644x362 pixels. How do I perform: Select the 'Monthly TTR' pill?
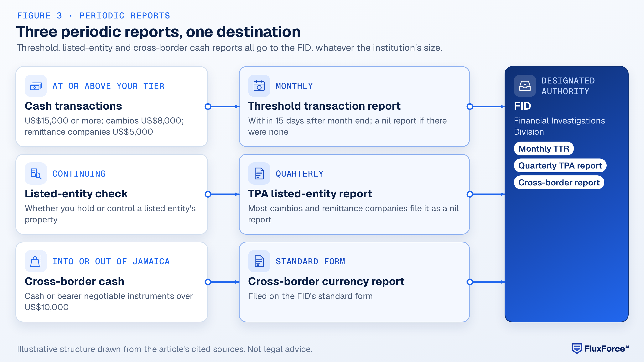coord(543,148)
